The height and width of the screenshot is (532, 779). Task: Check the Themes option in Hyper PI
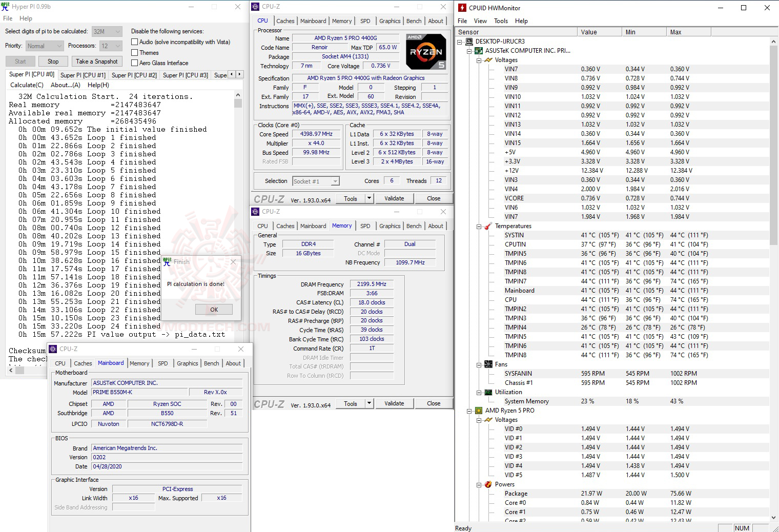click(135, 52)
